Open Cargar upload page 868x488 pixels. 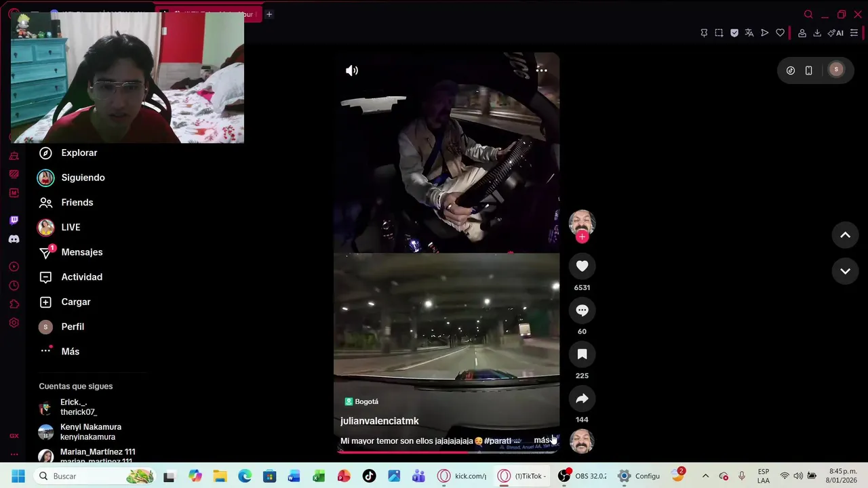click(x=64, y=302)
